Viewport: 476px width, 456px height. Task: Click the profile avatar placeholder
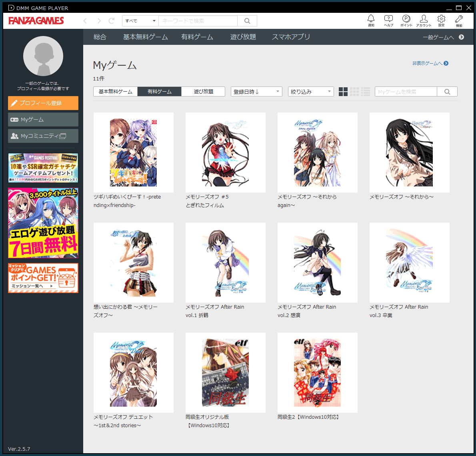[x=43, y=56]
